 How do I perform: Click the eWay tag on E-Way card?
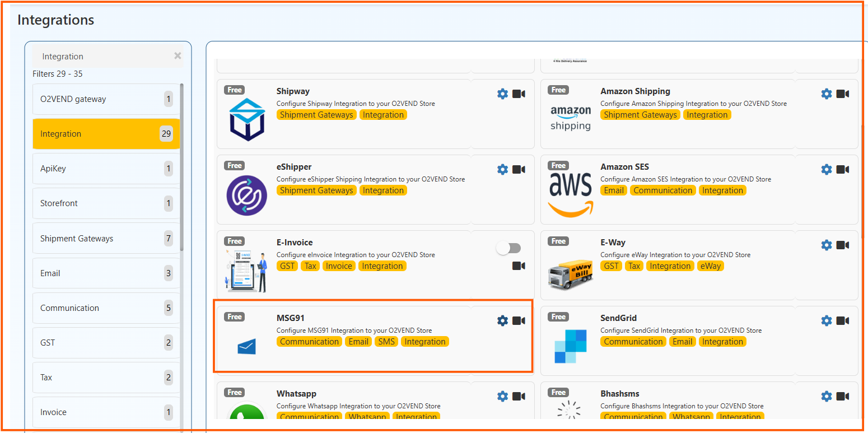pyautogui.click(x=710, y=266)
